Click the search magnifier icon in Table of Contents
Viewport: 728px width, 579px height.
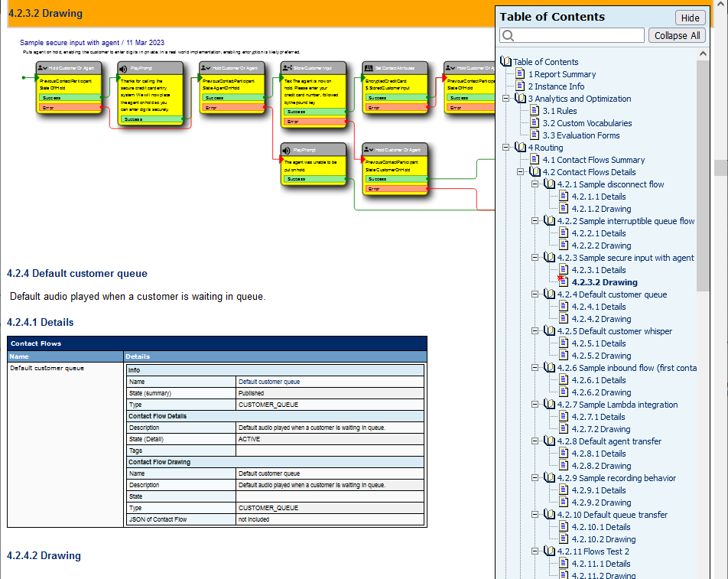(x=508, y=36)
